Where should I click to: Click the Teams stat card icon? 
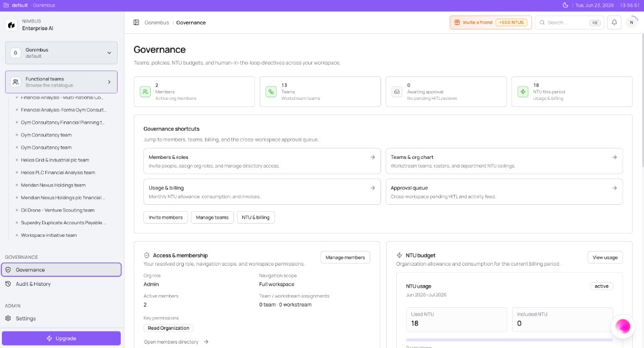[271, 92]
